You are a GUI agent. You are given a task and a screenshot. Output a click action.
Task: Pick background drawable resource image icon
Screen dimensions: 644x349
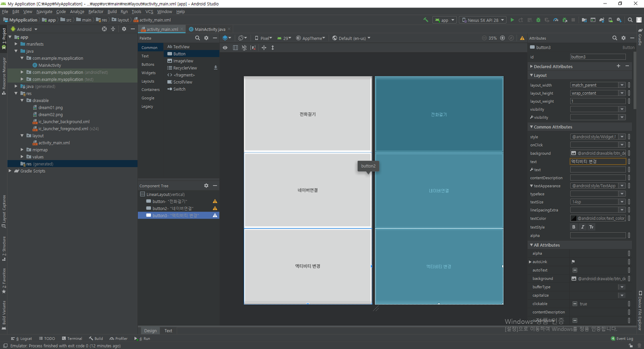(x=574, y=153)
